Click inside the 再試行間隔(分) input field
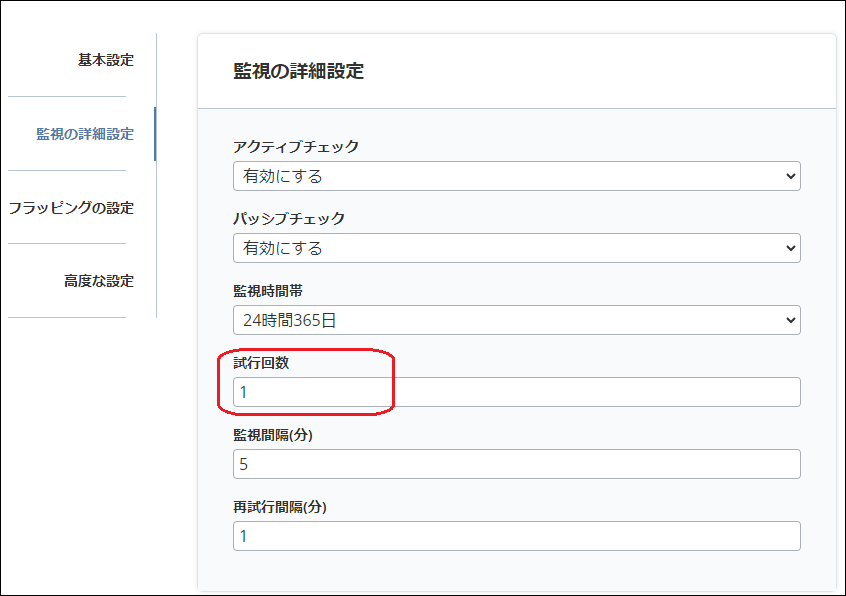Image resolution: width=846 pixels, height=596 pixels. 517,536
